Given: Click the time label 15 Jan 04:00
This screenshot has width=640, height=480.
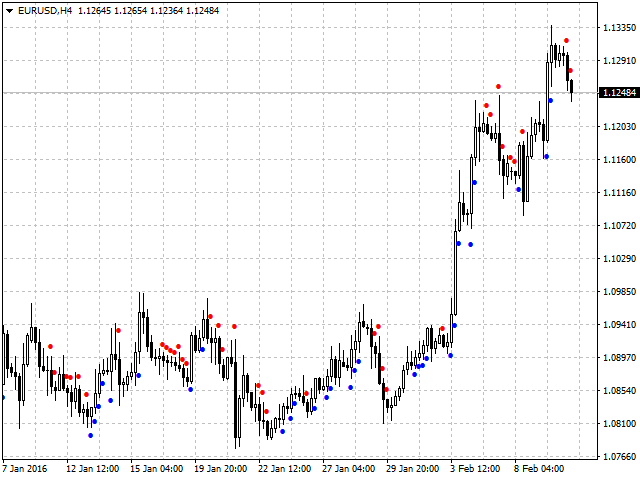Looking at the screenshot, I should pyautogui.click(x=157, y=469).
